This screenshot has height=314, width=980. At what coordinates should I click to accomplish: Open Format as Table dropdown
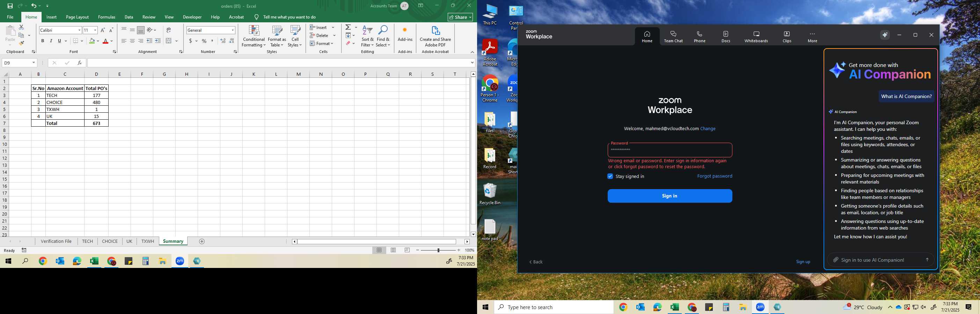pyautogui.click(x=277, y=37)
